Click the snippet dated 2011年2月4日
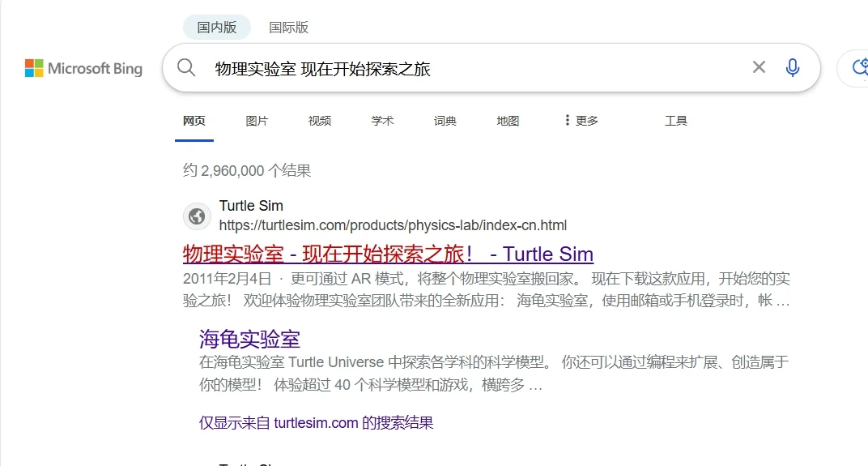868x466 pixels. click(487, 290)
